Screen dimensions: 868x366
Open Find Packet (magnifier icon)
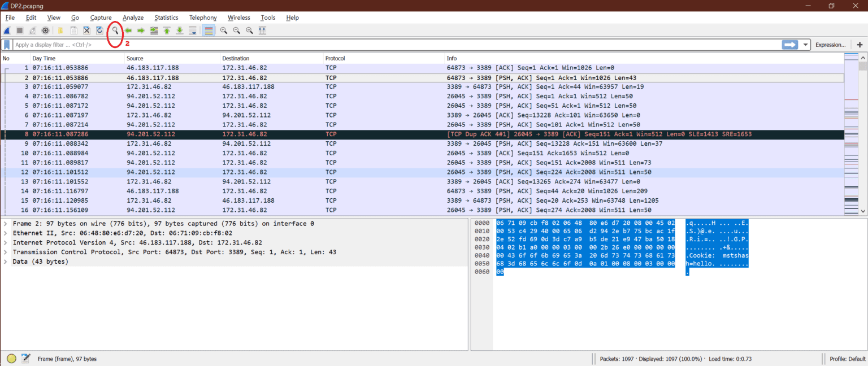click(115, 30)
